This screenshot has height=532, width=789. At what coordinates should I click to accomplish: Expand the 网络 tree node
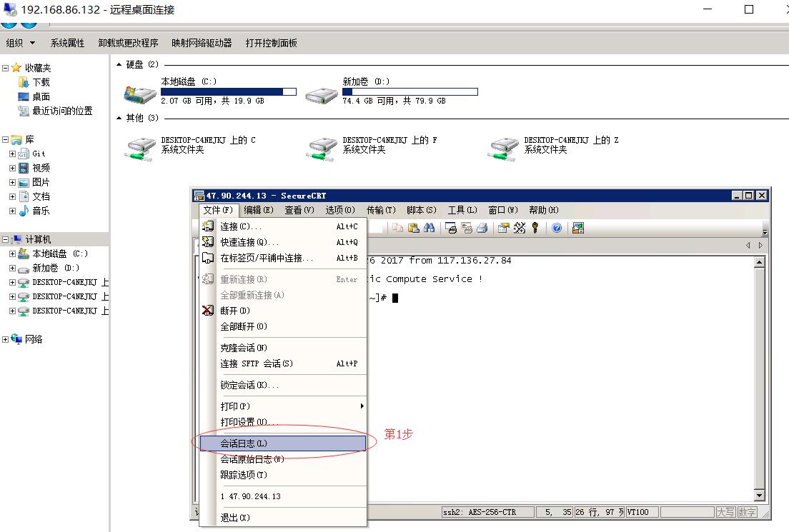(x=5, y=339)
